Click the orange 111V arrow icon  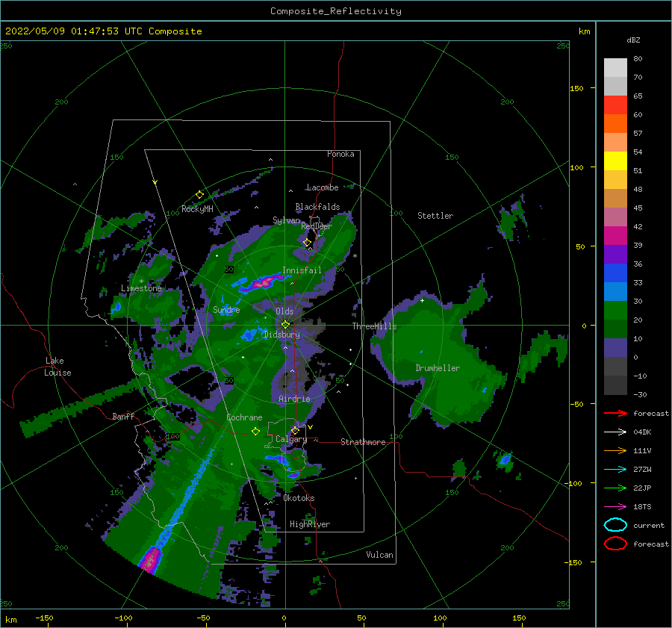[x=615, y=450]
